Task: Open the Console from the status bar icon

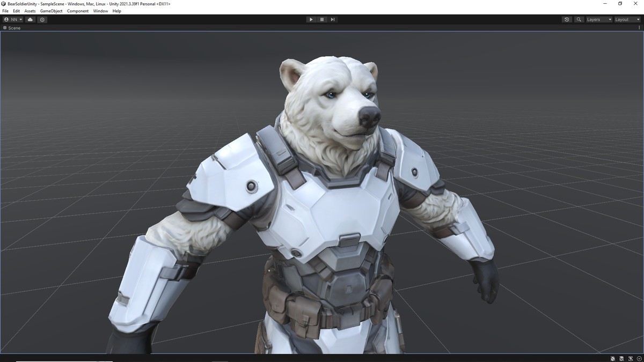Action: (x=621, y=358)
